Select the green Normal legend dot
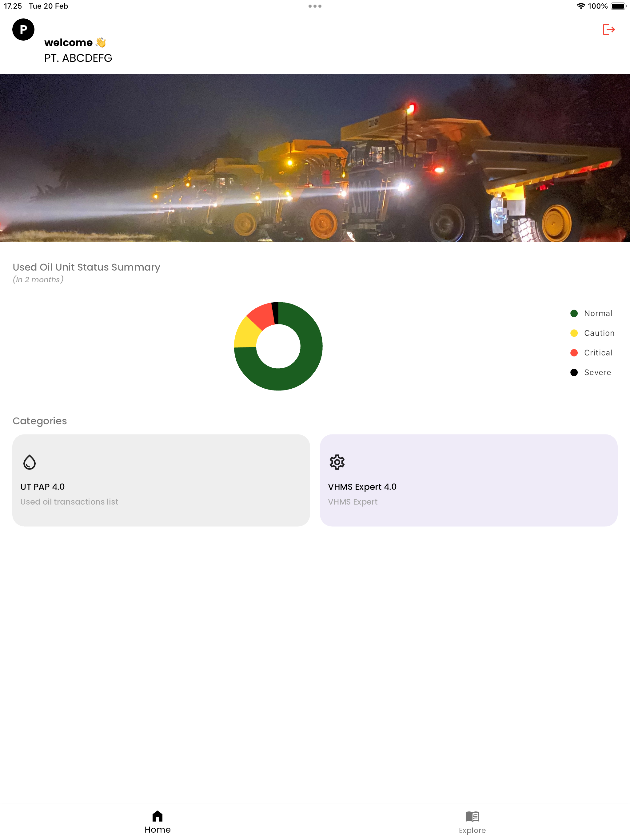This screenshot has height=840, width=630. point(574,313)
